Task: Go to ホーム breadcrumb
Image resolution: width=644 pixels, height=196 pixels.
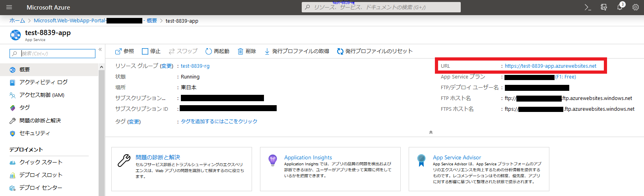Action: coord(17,21)
